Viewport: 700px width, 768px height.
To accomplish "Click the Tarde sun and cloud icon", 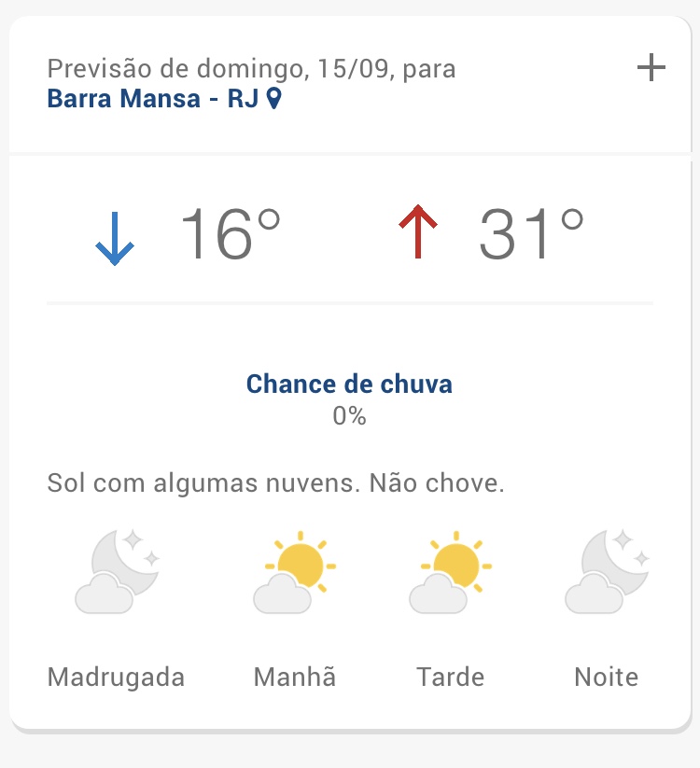I will coord(451,571).
